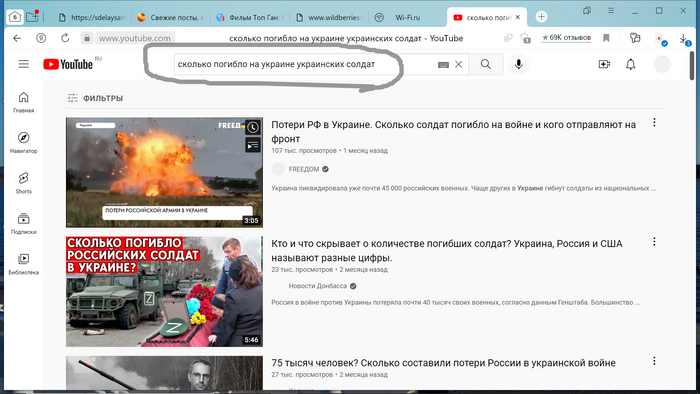Go to the YouTube logo home link
The width and height of the screenshot is (700, 394).
click(x=68, y=64)
